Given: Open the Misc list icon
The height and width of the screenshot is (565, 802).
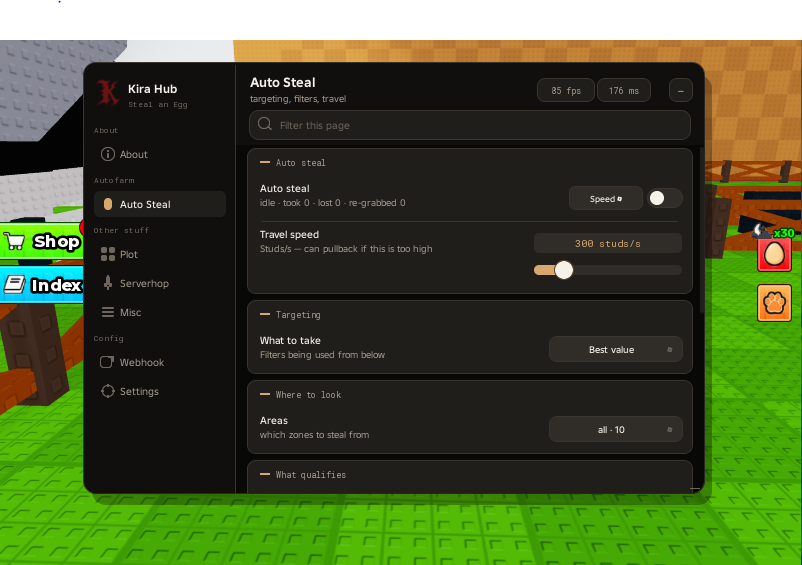Looking at the screenshot, I should click(108, 312).
